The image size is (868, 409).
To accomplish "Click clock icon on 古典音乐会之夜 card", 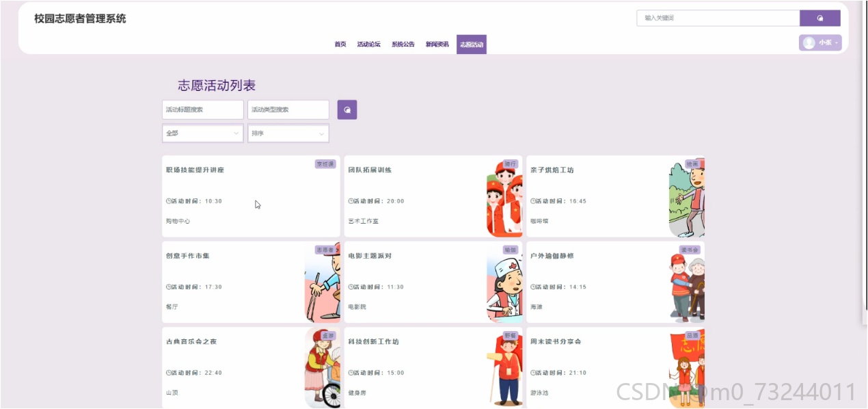I will 168,373.
